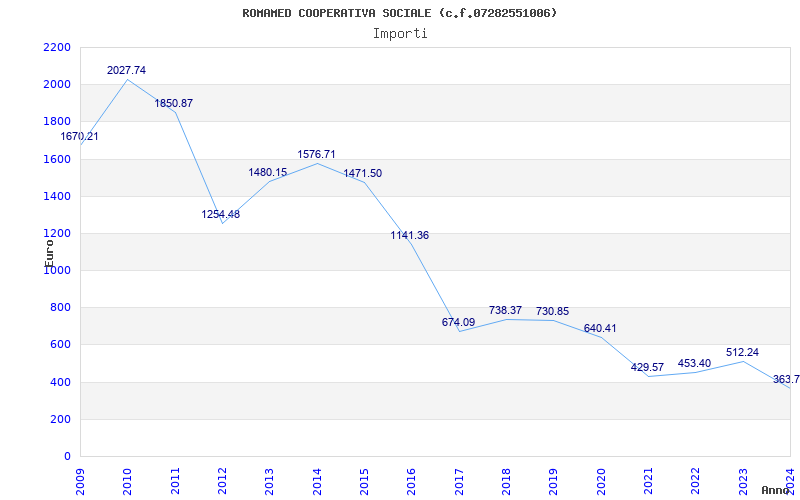Click the 1000 y-axis tick label
The width and height of the screenshot is (800, 500).
58,271
